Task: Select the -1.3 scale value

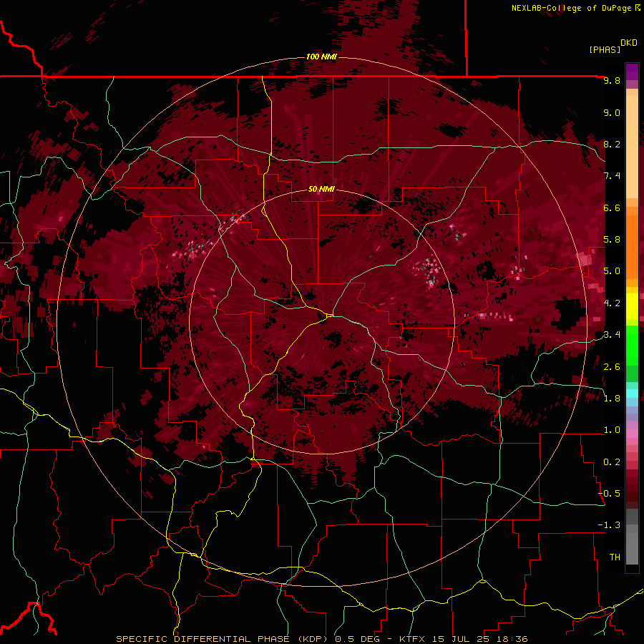Action: coord(609,525)
